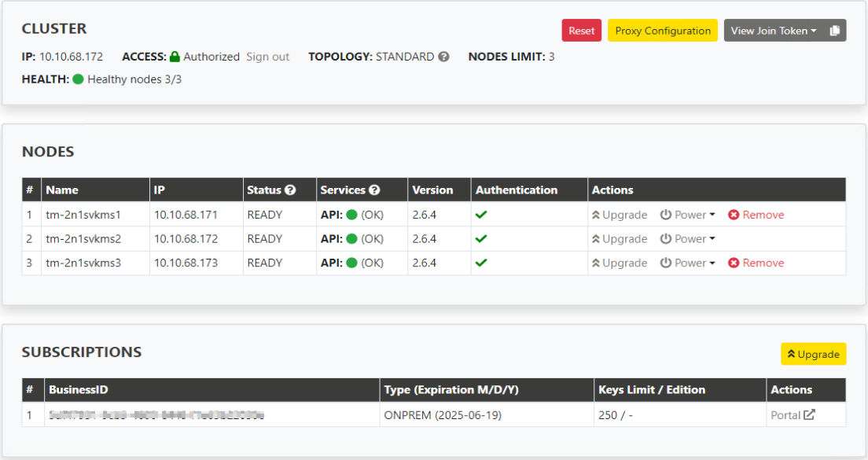Click authentication checkmark for tm-2n1svkms3
868x460 pixels.
(481, 263)
